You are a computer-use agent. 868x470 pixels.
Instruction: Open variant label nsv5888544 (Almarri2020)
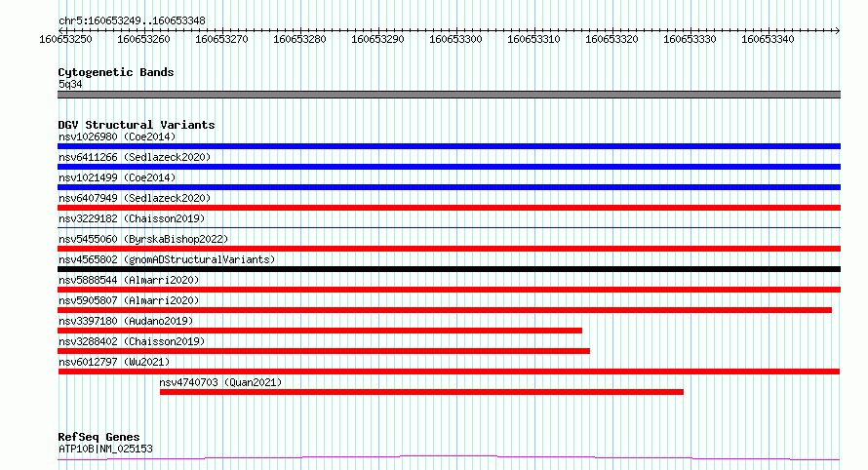129,280
